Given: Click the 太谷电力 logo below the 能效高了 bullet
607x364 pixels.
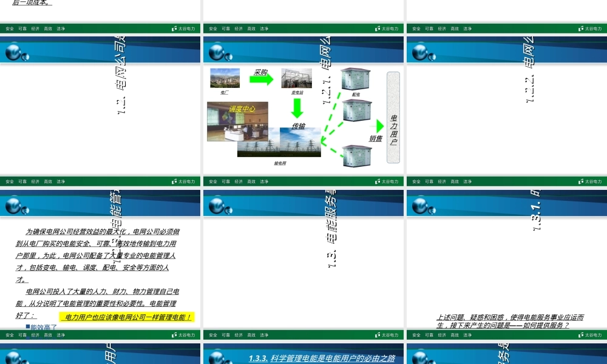Looking at the screenshot, I should [183, 335].
